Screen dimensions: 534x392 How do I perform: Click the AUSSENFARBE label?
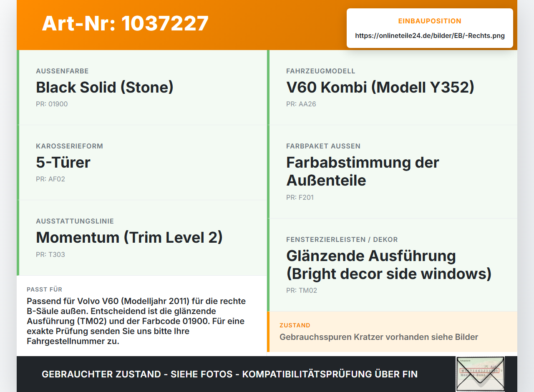coord(62,71)
